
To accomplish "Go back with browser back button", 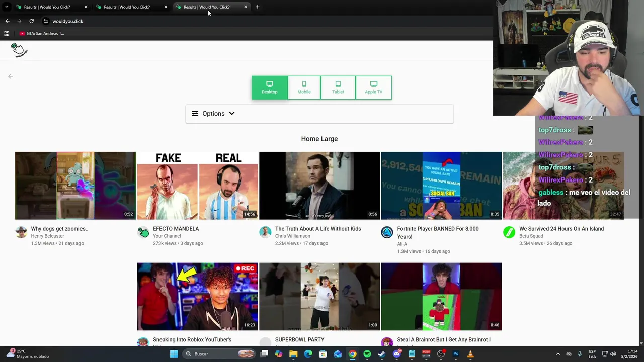I will [x=7, y=21].
